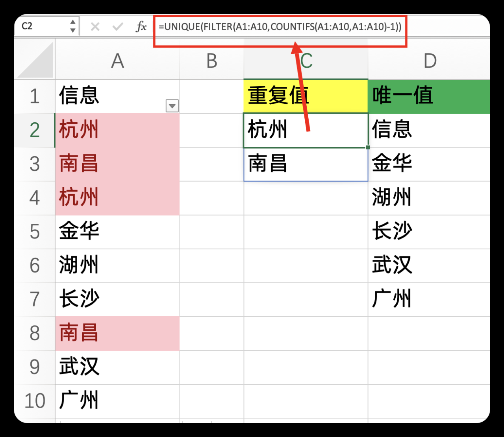Open the insert function fx button
The image size is (504, 437).
pyautogui.click(x=141, y=27)
